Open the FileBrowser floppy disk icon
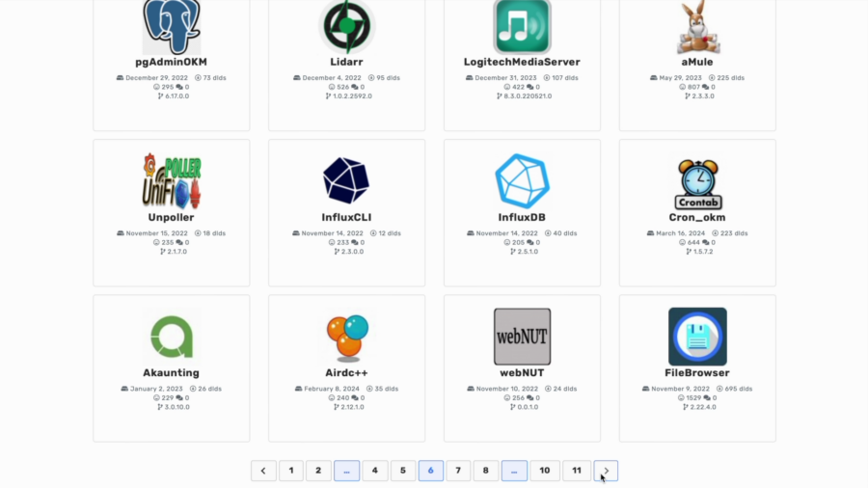This screenshot has width=868, height=488. [697, 337]
